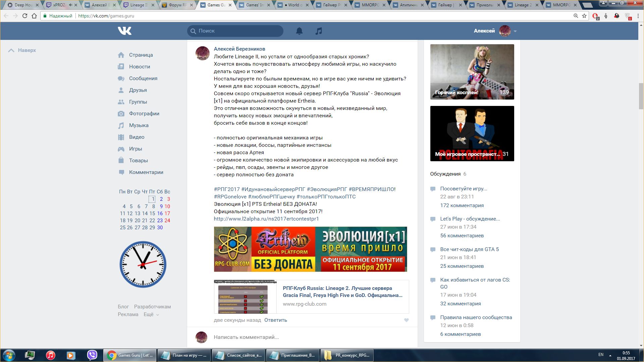Viewport: 644px width, 362px height.
Task: Click the Игры gamepad icon
Action: point(121,149)
